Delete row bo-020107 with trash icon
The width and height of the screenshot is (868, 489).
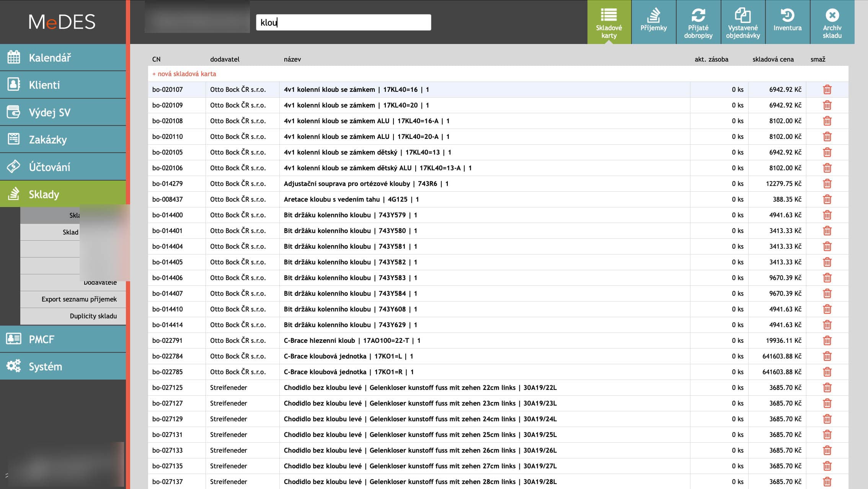[x=827, y=90]
